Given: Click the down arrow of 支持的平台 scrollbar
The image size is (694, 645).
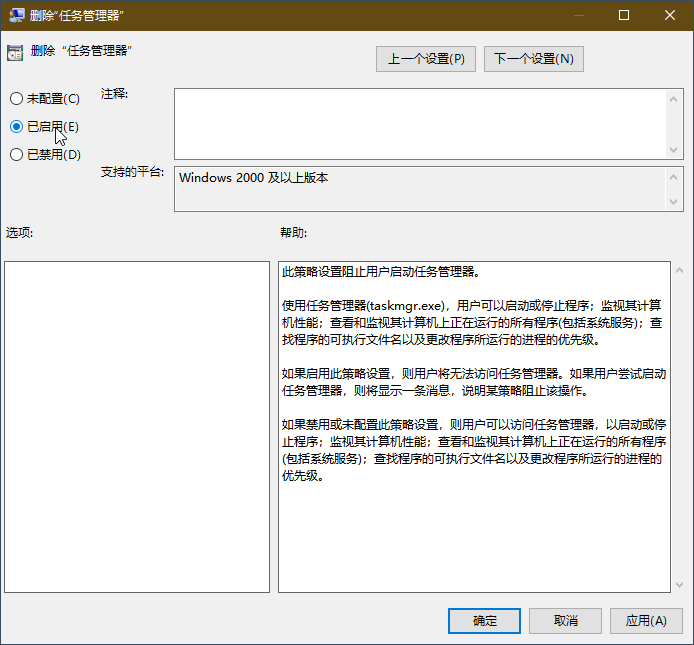Looking at the screenshot, I should point(674,201).
